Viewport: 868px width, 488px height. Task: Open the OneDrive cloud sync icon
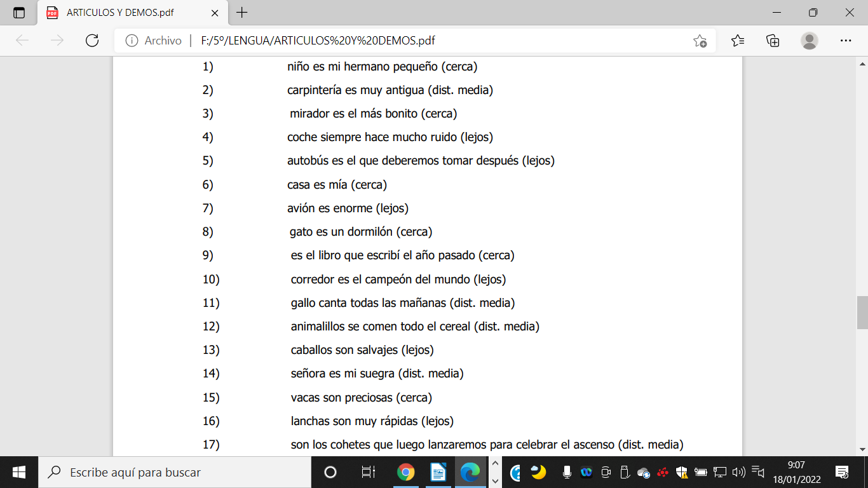coord(644,472)
